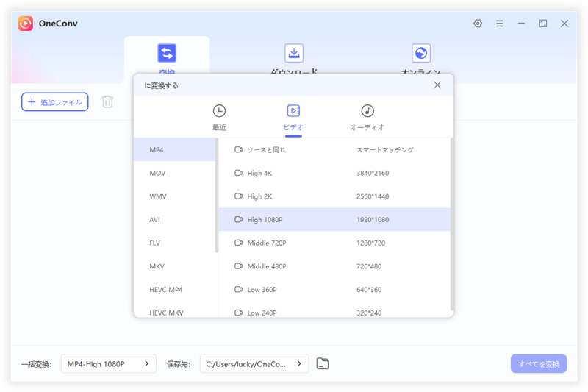
Task: Click the 追加ファイル add file button
Action: (54, 102)
